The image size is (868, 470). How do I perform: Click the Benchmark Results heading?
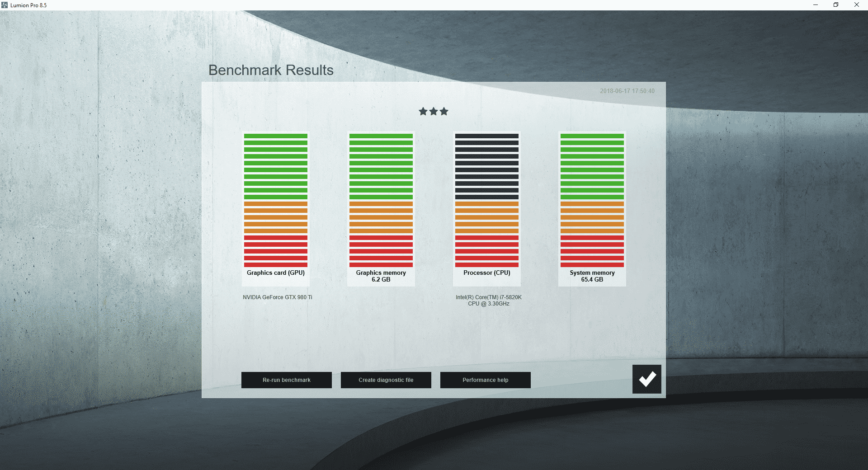point(271,70)
